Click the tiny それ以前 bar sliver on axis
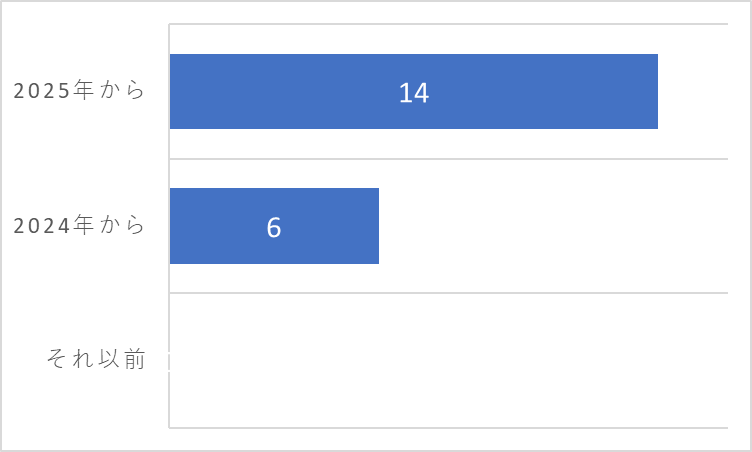Viewport: 752px width, 452px height. 169,361
